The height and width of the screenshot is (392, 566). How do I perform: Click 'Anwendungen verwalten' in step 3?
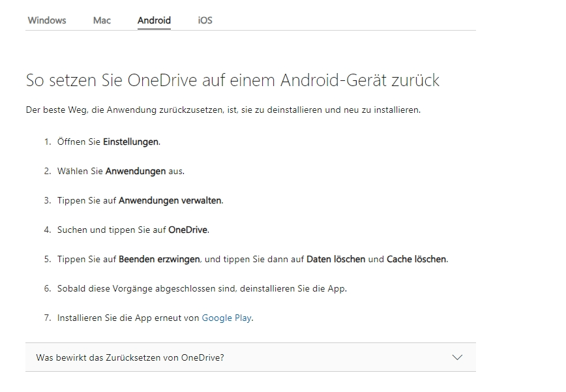(170, 200)
